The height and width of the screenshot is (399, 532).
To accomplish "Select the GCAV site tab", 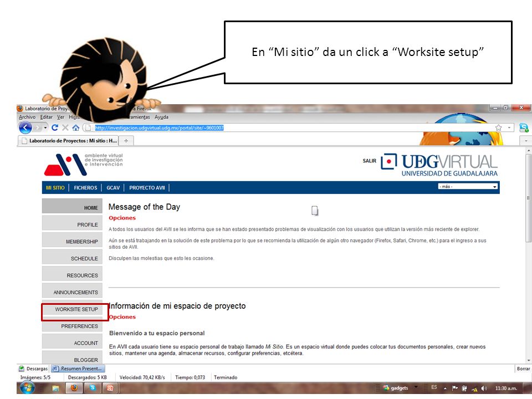I will click(113, 188).
